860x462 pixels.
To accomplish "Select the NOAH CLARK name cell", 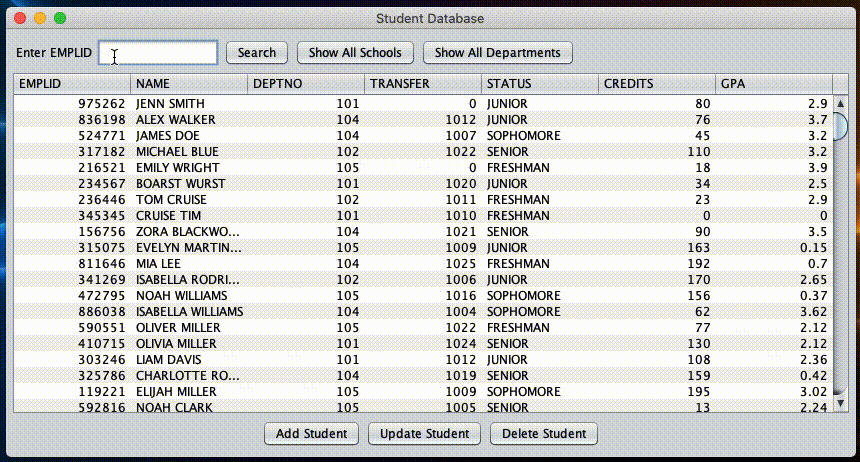I will (x=189, y=407).
